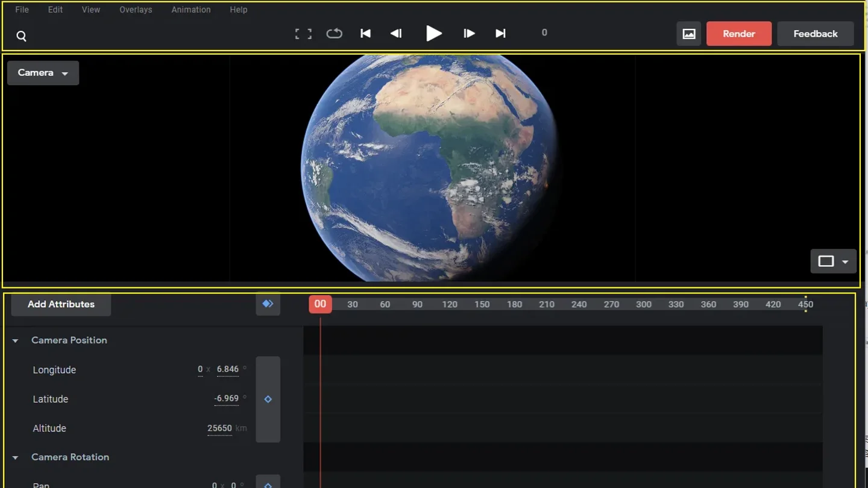Click the snapshot image icon
The image size is (868, 488).
(x=689, y=34)
